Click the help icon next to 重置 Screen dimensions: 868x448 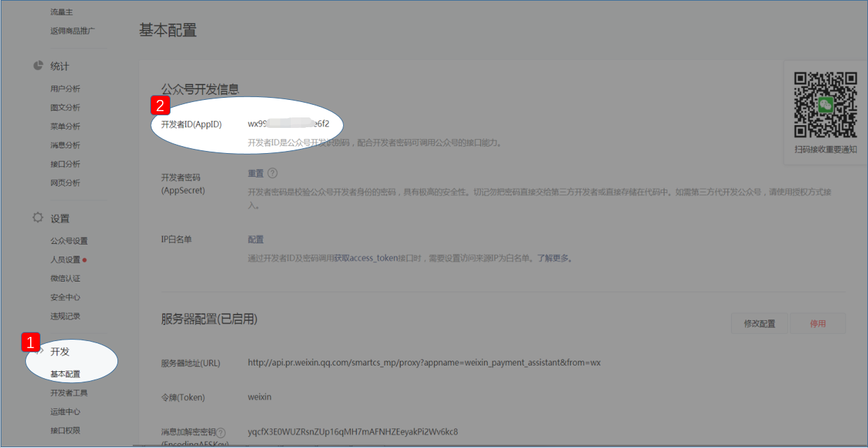[x=273, y=173]
